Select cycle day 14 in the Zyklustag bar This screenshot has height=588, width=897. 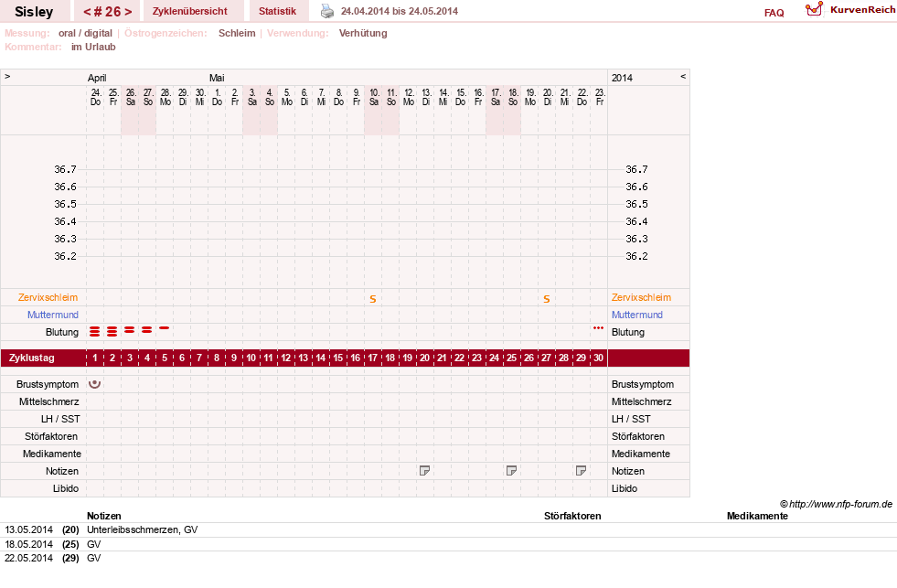coord(321,358)
